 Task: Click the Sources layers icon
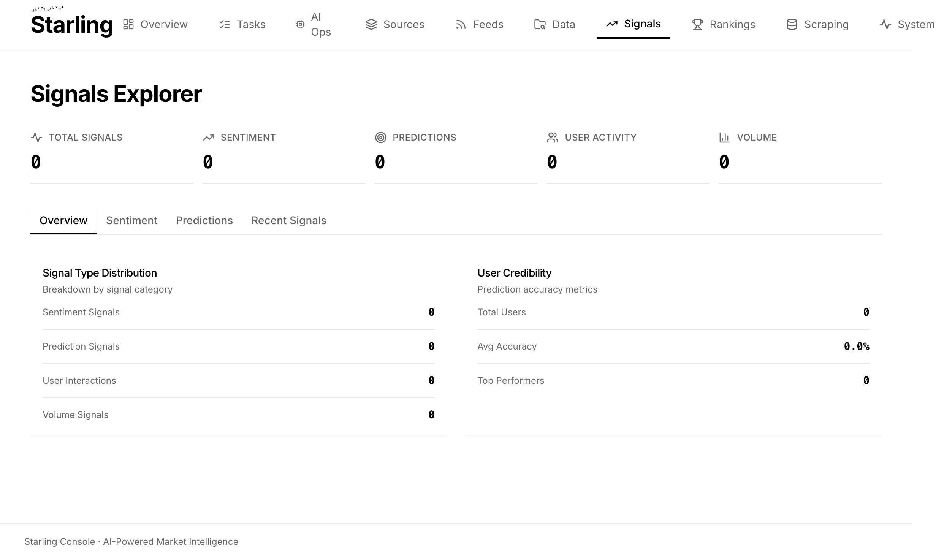click(x=371, y=24)
